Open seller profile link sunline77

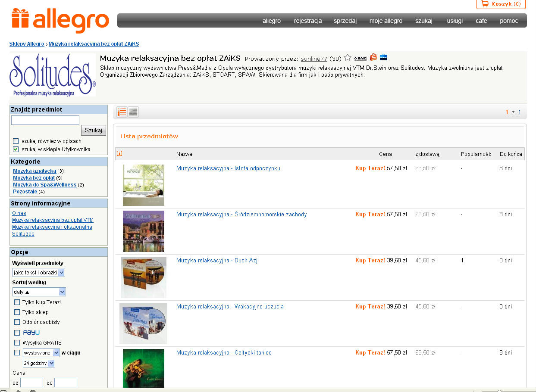tap(314, 59)
